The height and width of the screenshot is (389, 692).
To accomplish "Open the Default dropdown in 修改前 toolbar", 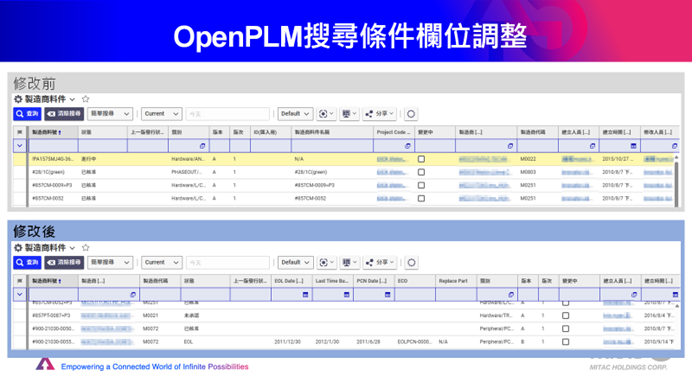I will pyautogui.click(x=295, y=114).
